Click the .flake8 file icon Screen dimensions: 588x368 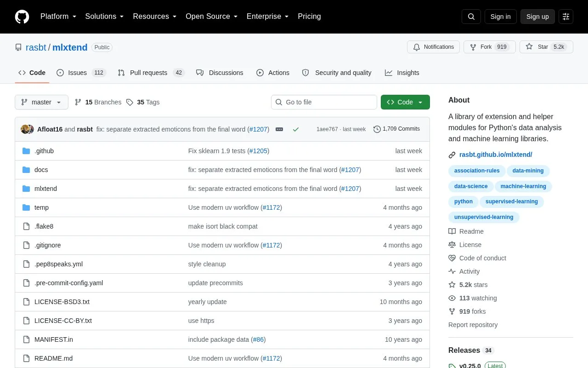pyautogui.click(x=26, y=226)
